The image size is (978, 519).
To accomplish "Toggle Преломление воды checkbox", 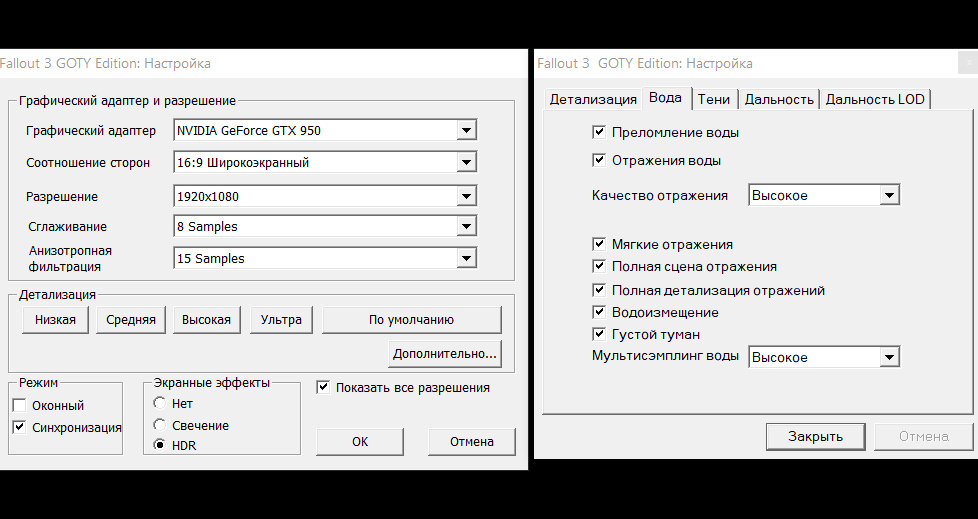I will (x=599, y=132).
